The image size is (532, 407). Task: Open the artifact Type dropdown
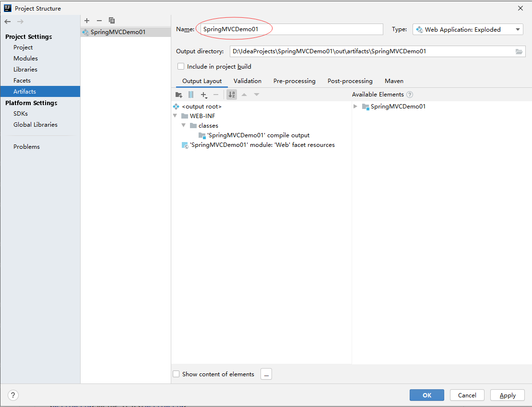point(468,30)
